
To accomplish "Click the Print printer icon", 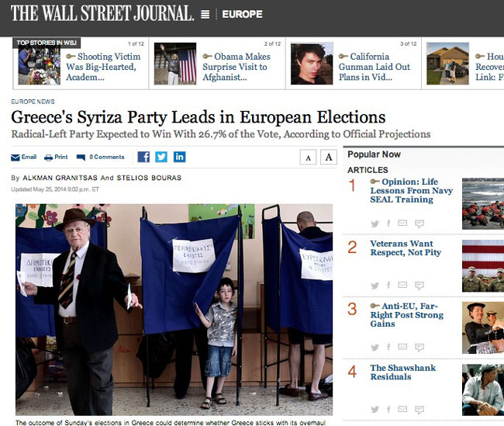I will click(49, 158).
